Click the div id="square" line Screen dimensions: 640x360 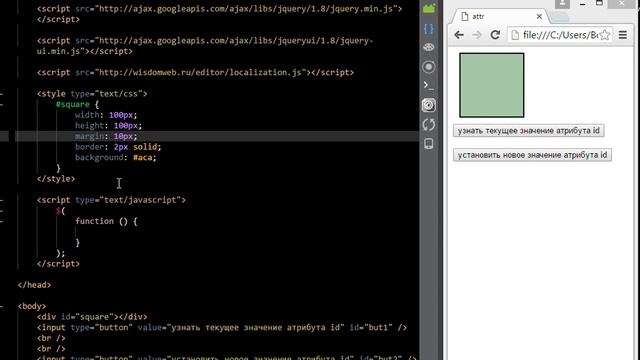pyautogui.click(x=92, y=317)
